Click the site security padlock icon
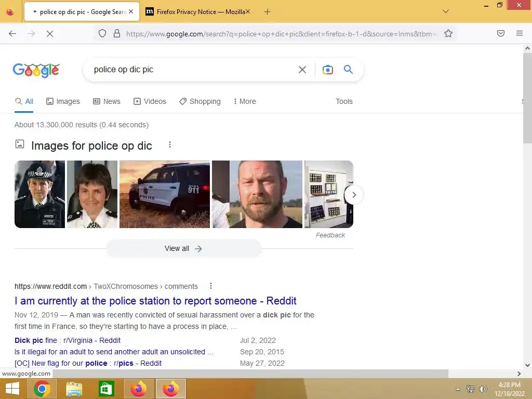This screenshot has height=399, width=532. click(117, 33)
